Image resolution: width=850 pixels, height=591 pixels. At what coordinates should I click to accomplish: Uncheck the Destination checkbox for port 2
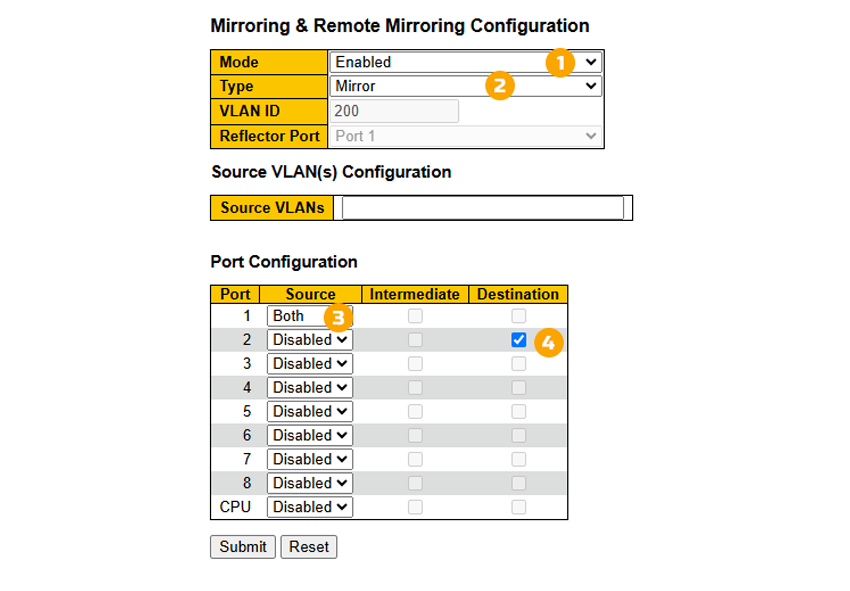click(x=518, y=340)
